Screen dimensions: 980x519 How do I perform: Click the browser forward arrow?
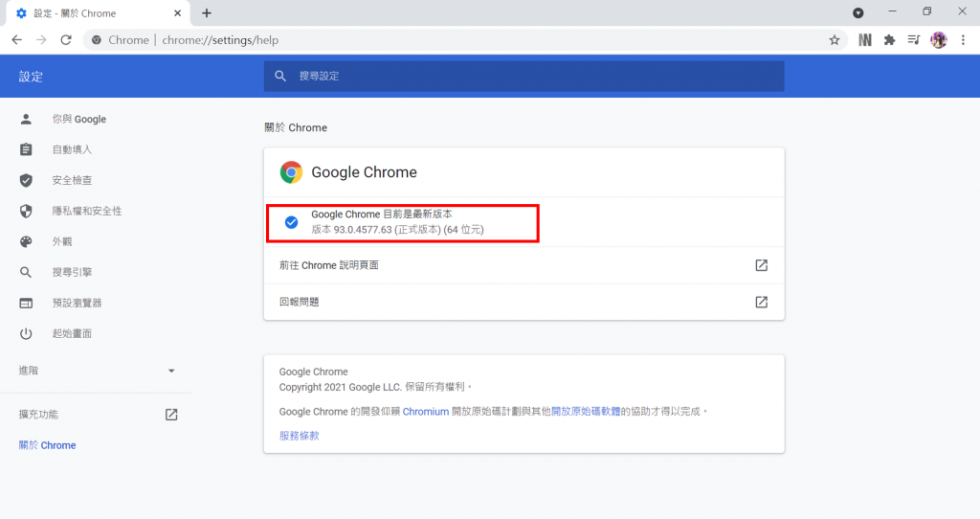click(x=41, y=40)
